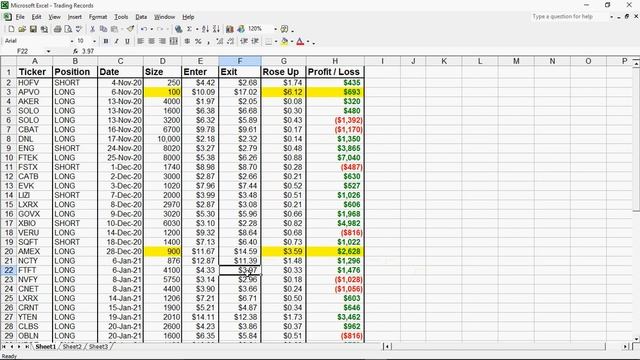Open the 120% zoom dropdown

coord(276,29)
